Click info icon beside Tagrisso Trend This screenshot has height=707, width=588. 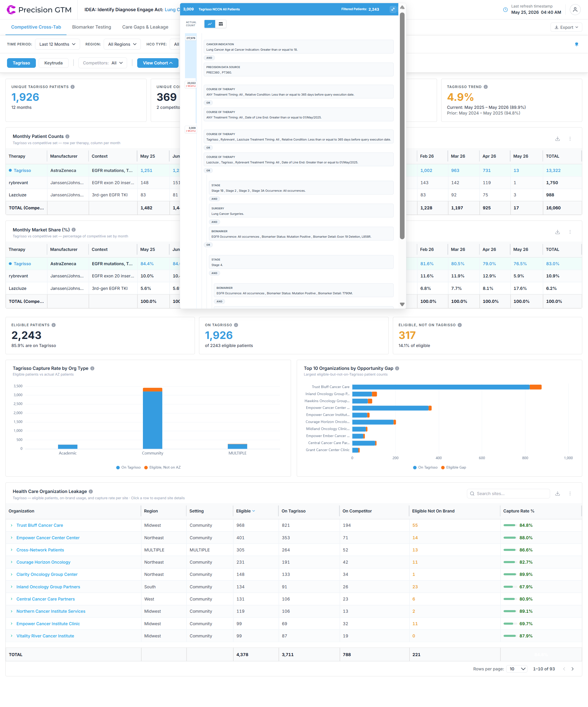pyautogui.click(x=486, y=87)
